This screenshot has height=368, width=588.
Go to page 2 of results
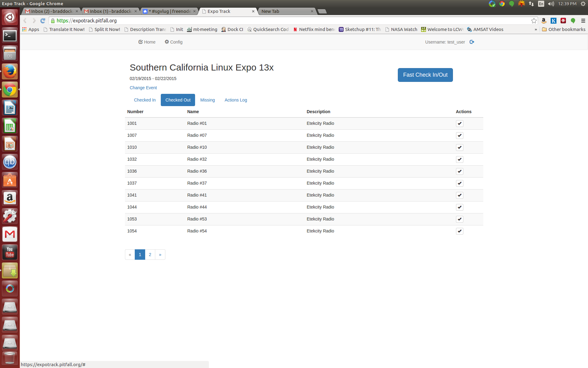[150, 255]
